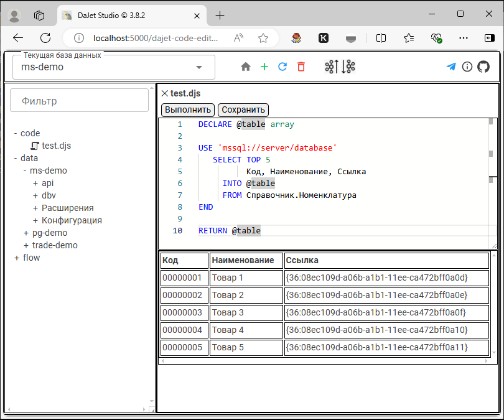Open the Telegram link icon
Screen dimensions: 504x420
[x=451, y=67]
